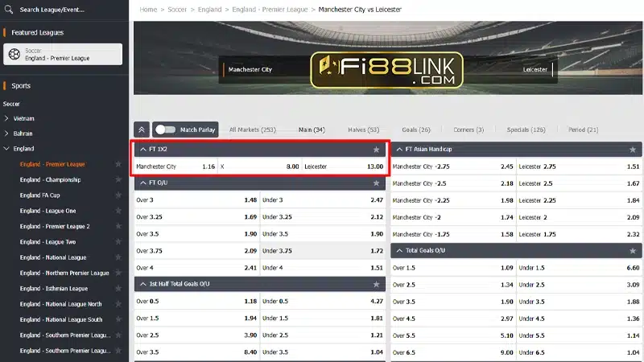Star the England - National League entry
The width and height of the screenshot is (644, 362).
coord(118,257)
